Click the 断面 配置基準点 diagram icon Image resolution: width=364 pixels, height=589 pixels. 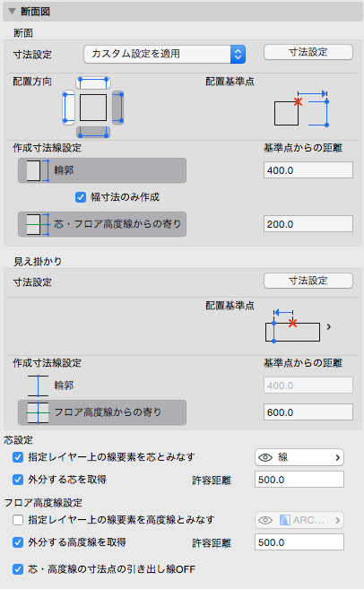301,108
